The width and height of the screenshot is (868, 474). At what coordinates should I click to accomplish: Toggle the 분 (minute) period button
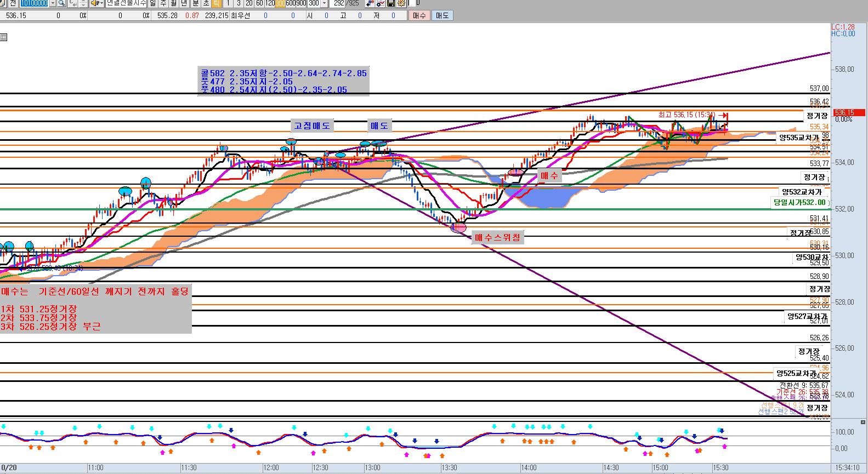tap(195, 3)
